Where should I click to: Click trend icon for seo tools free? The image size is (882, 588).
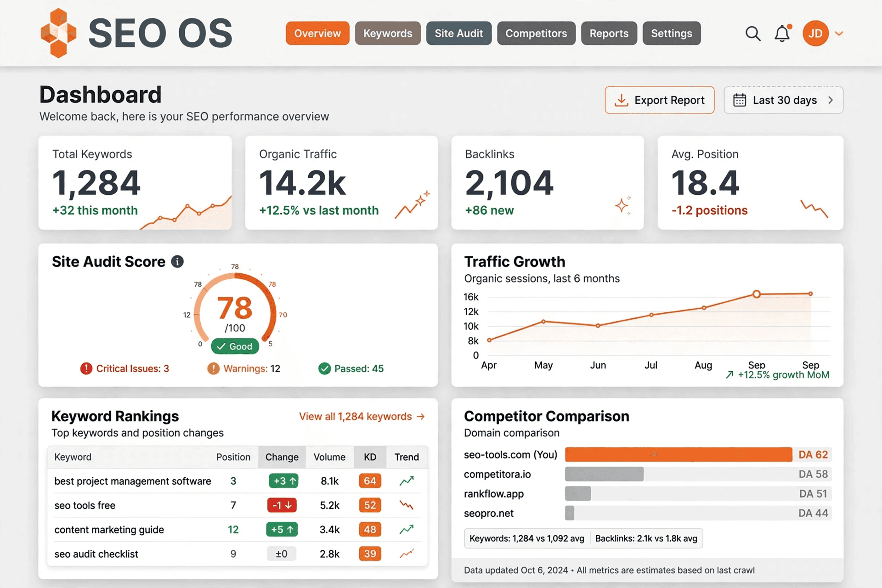coord(407,505)
